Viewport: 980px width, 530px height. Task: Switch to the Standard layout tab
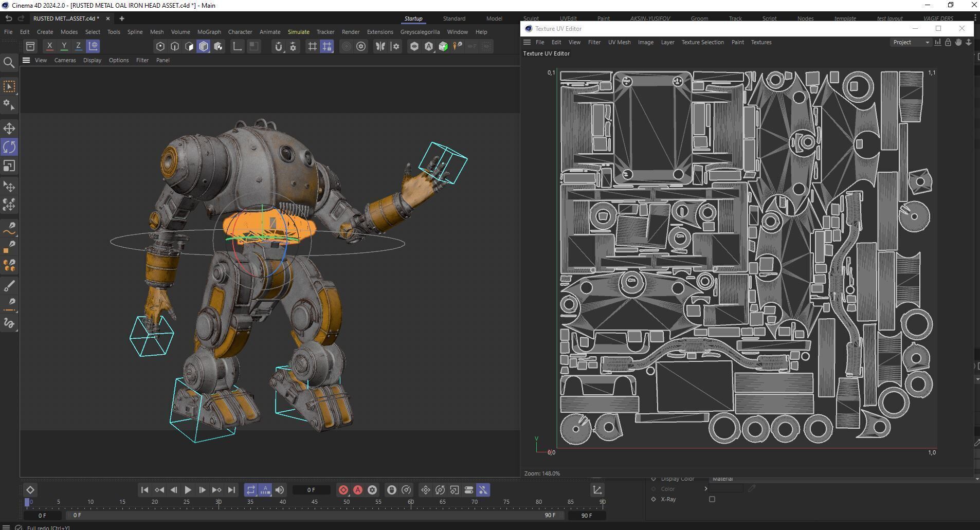point(454,19)
